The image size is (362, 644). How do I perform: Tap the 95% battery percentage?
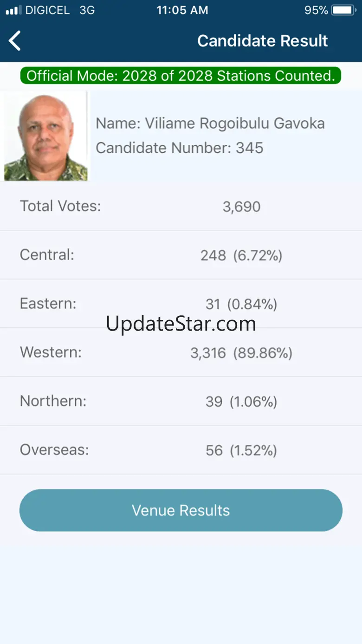pyautogui.click(x=316, y=10)
